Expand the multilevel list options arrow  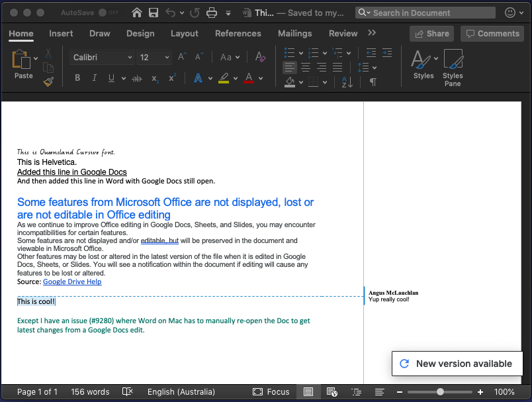349,53
